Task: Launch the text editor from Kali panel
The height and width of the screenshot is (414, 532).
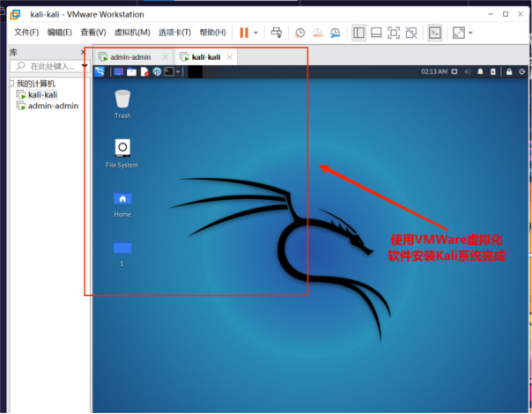Action: tap(144, 71)
